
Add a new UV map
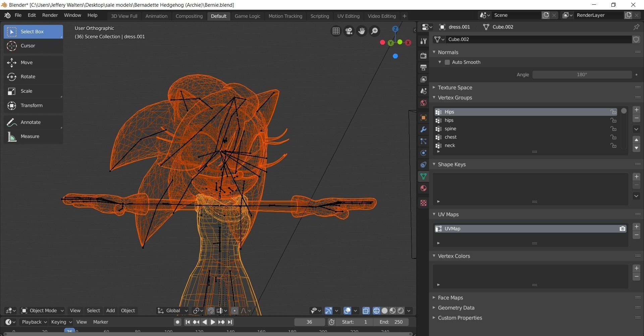pyautogui.click(x=636, y=227)
